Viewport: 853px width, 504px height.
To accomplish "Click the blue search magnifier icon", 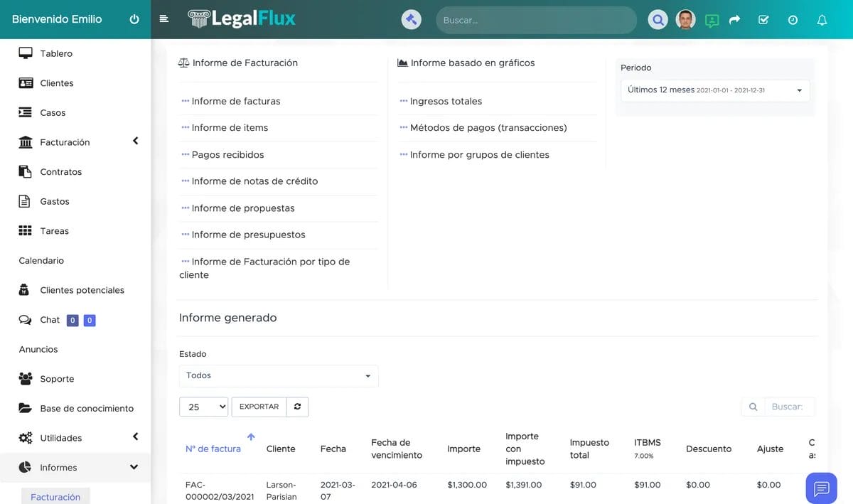I will pos(658,20).
